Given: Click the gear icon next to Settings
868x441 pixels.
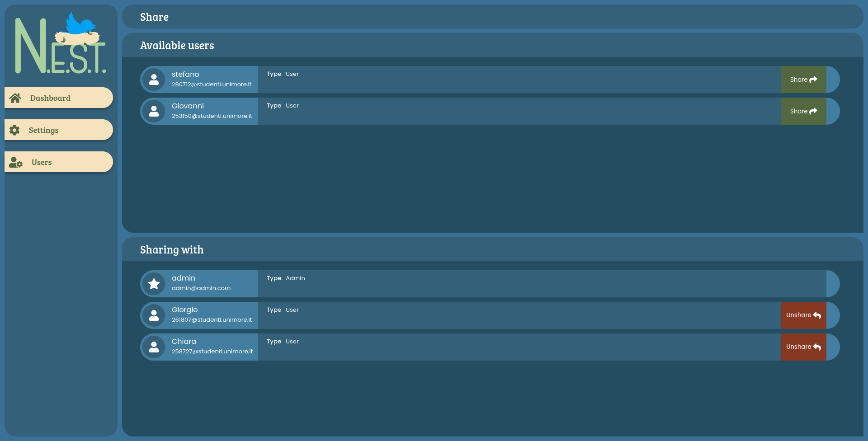Looking at the screenshot, I should click(x=14, y=130).
